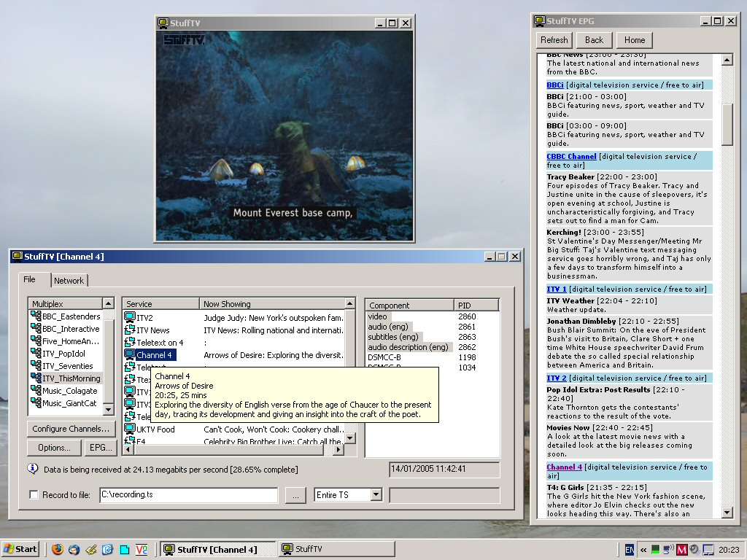Click the blue e icon in Quick Launch
Viewport: 747px width, 560px height.
pos(108,550)
